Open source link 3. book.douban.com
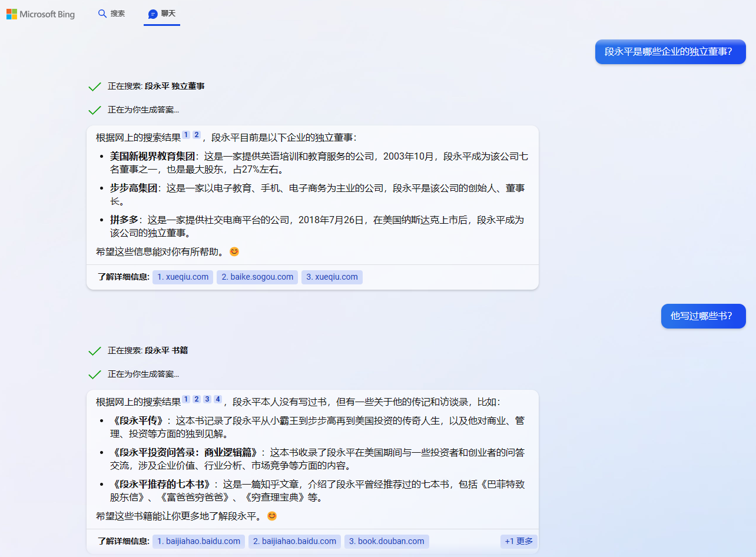 click(387, 541)
